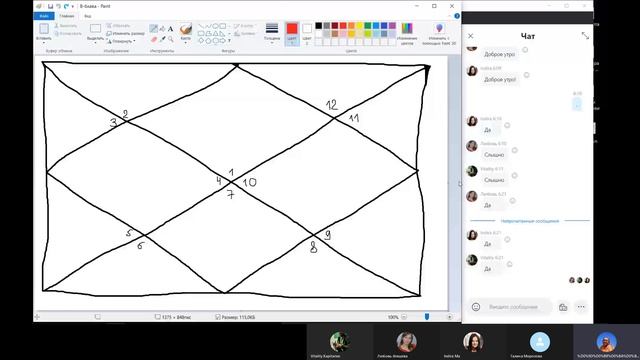Image resolution: width=640 pixels, height=360 pixels.
Task: Switch to the Home ribbon tab
Action: [x=67, y=16]
